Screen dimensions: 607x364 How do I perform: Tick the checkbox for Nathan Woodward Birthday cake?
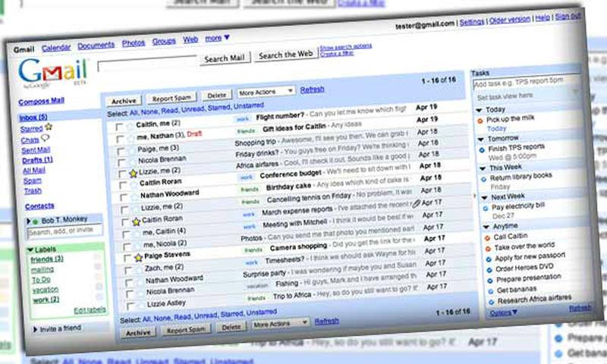pyautogui.click(x=124, y=198)
